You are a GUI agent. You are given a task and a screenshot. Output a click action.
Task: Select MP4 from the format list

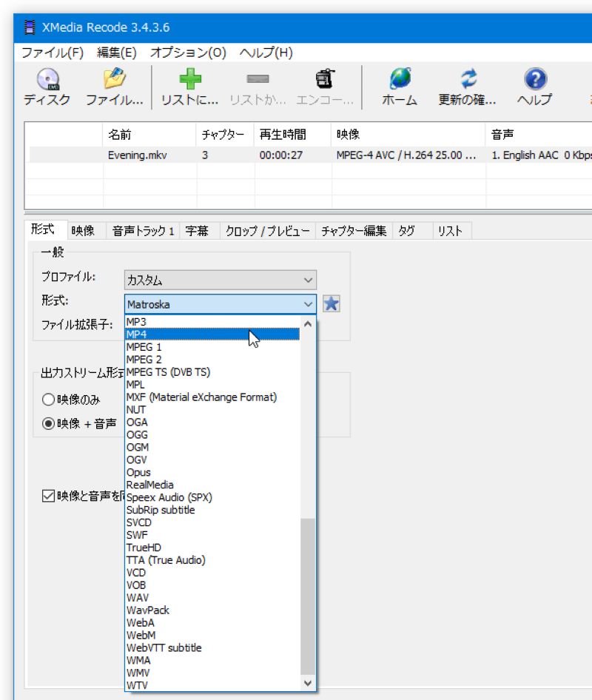tap(185, 334)
